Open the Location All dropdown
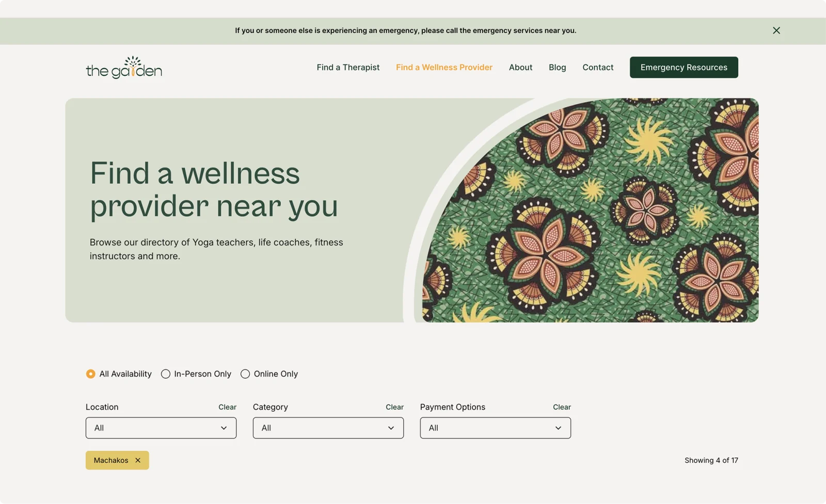Image resolution: width=826 pixels, height=504 pixels. 161,428
